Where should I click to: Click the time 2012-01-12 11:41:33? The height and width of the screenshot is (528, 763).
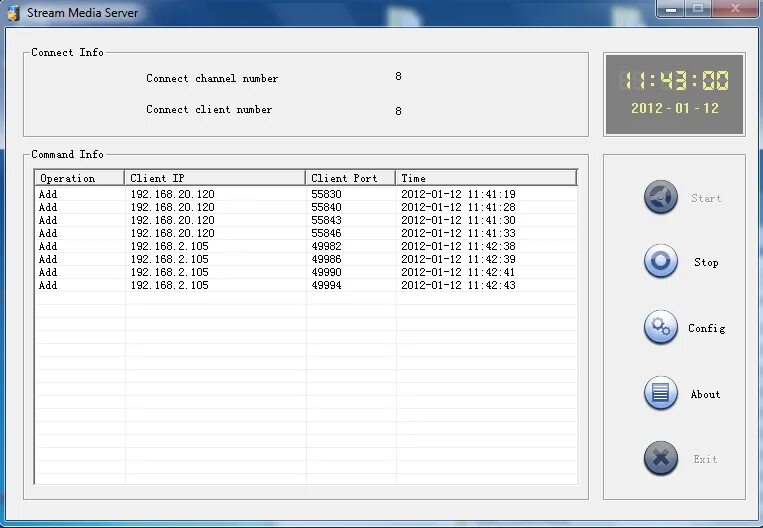pos(458,233)
